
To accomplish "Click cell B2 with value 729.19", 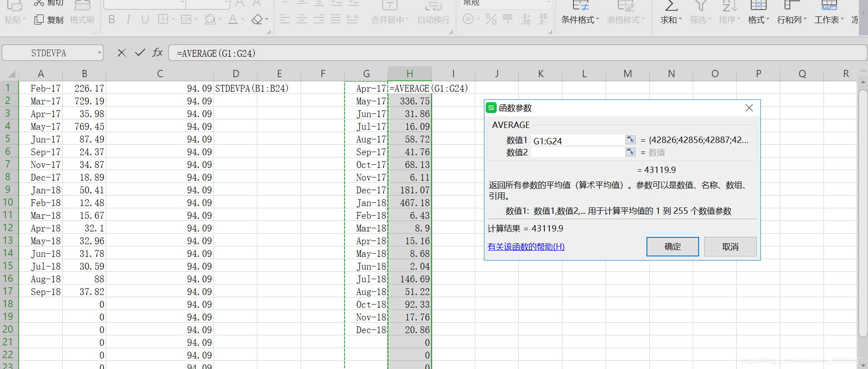I will (x=84, y=101).
